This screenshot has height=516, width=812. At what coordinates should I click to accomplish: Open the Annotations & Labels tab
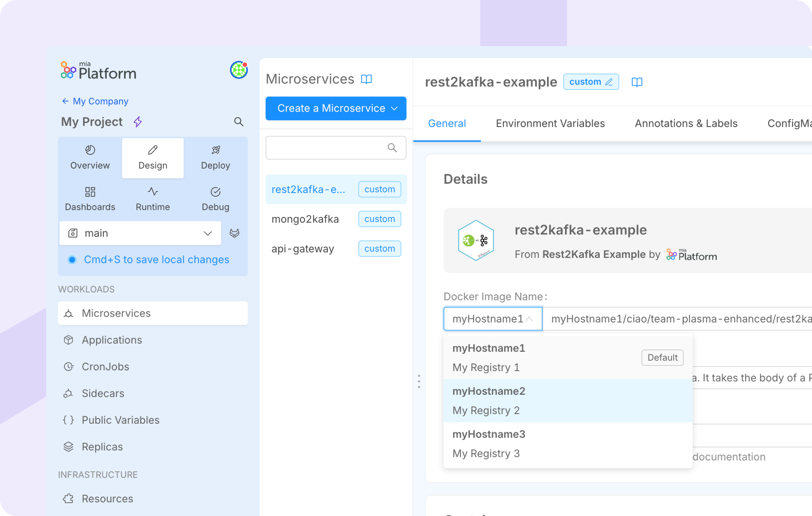coord(686,123)
